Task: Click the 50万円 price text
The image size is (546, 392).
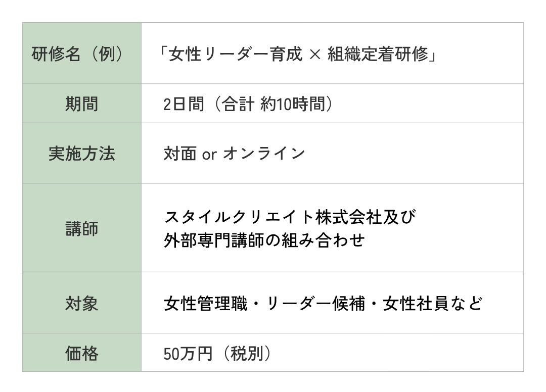Action: (188, 354)
